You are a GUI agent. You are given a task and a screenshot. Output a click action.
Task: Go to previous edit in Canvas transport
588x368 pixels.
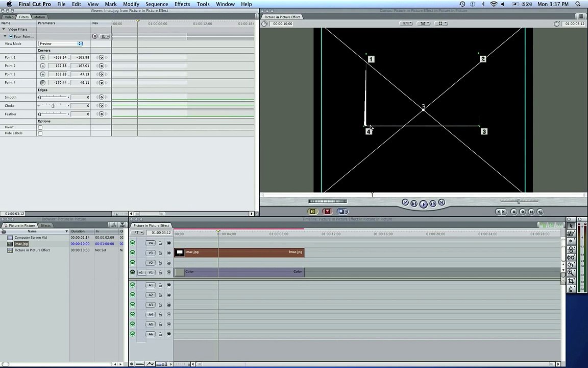pos(405,202)
